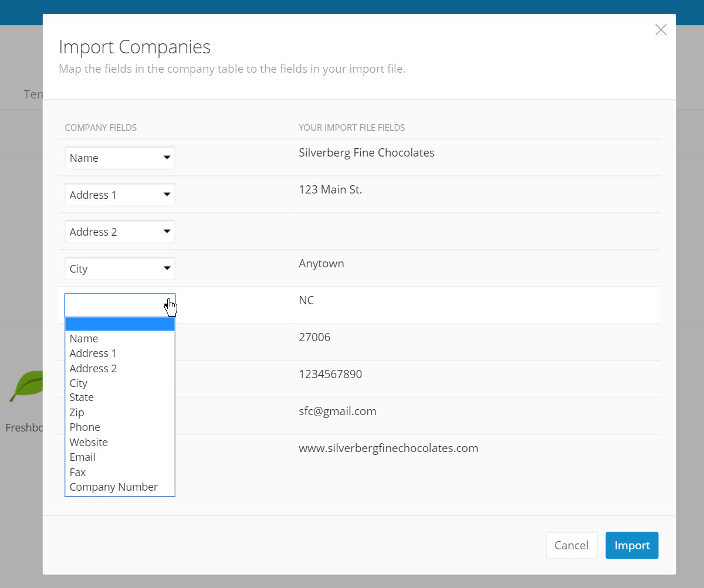Image resolution: width=704 pixels, height=588 pixels.
Task: Click the 123 Main St. value
Action: coord(330,189)
